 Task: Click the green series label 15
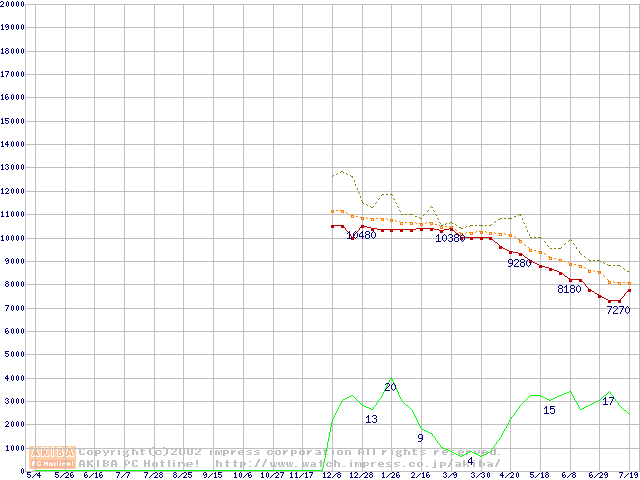[x=549, y=410]
